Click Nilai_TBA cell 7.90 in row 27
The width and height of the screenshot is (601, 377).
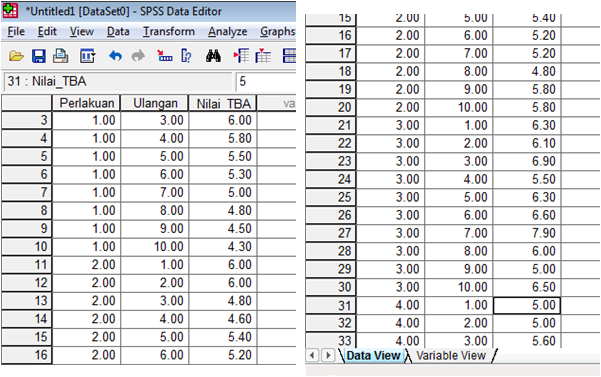(527, 233)
